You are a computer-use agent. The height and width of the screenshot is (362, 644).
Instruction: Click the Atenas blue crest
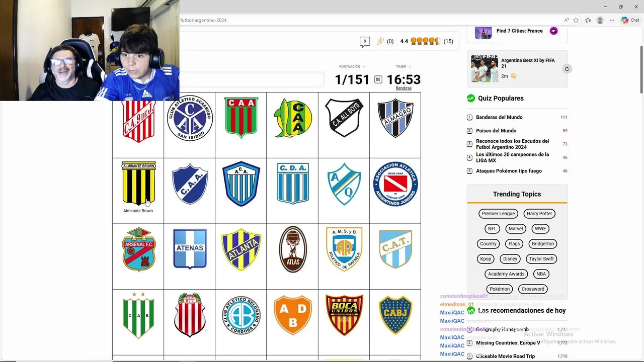click(x=190, y=249)
